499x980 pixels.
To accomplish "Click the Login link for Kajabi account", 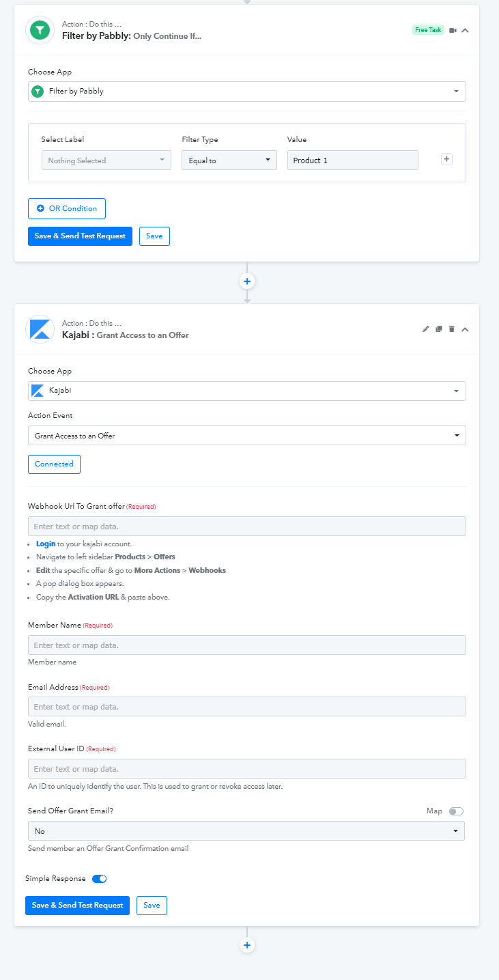I will [46, 544].
